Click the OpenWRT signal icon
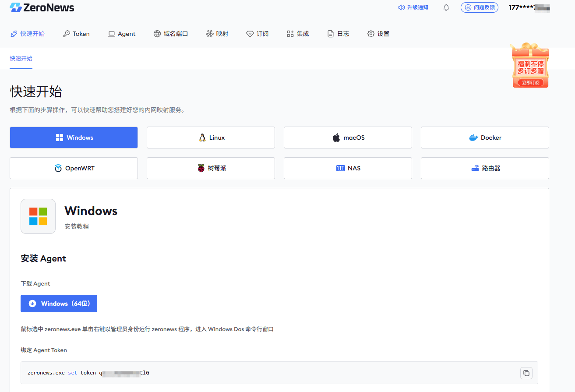Viewport: 575px width, 392px height. point(58,168)
